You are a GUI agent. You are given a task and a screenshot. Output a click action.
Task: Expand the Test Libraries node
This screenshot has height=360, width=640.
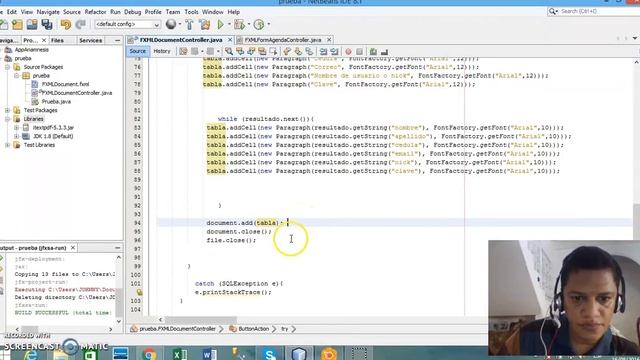7,145
